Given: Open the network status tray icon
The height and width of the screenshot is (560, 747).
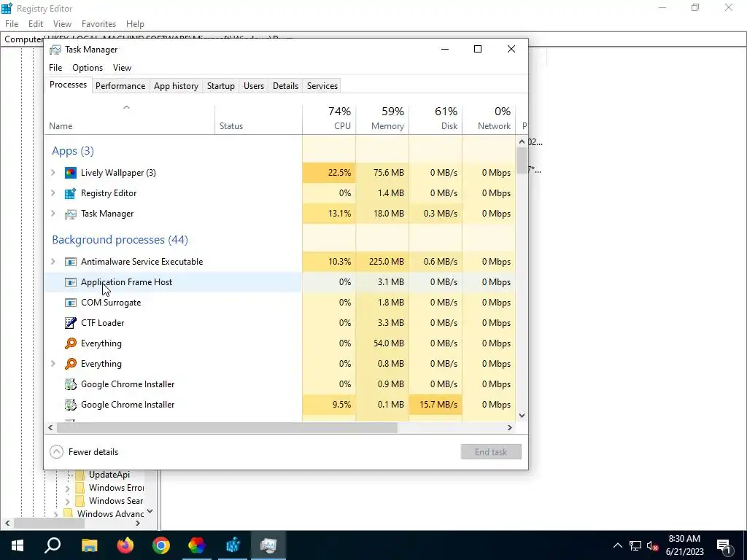Looking at the screenshot, I should tap(635, 545).
